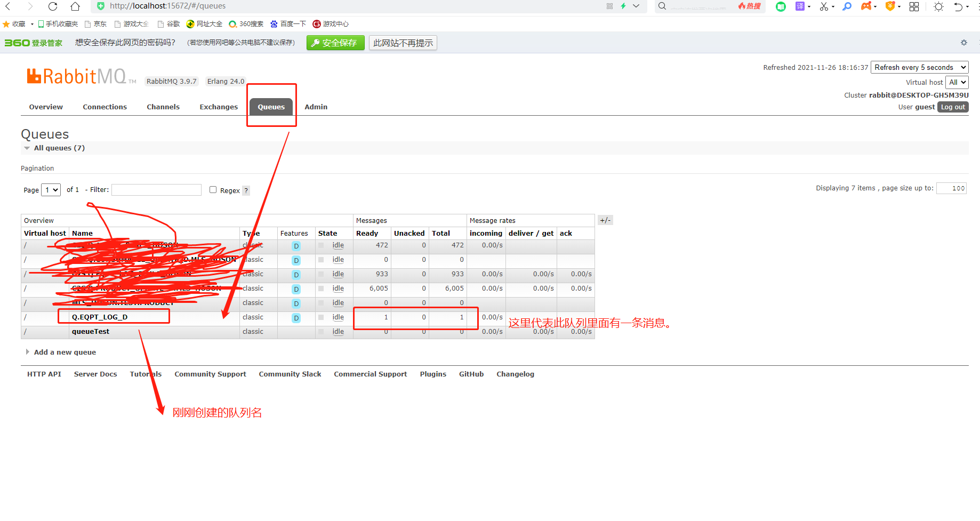980x521 pixels.
Task: Open the 360搜索 bookmark
Action: click(246, 24)
